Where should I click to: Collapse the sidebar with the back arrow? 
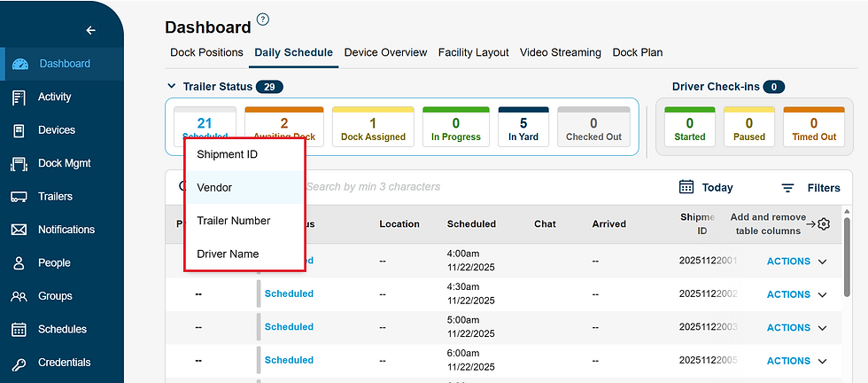tap(90, 30)
